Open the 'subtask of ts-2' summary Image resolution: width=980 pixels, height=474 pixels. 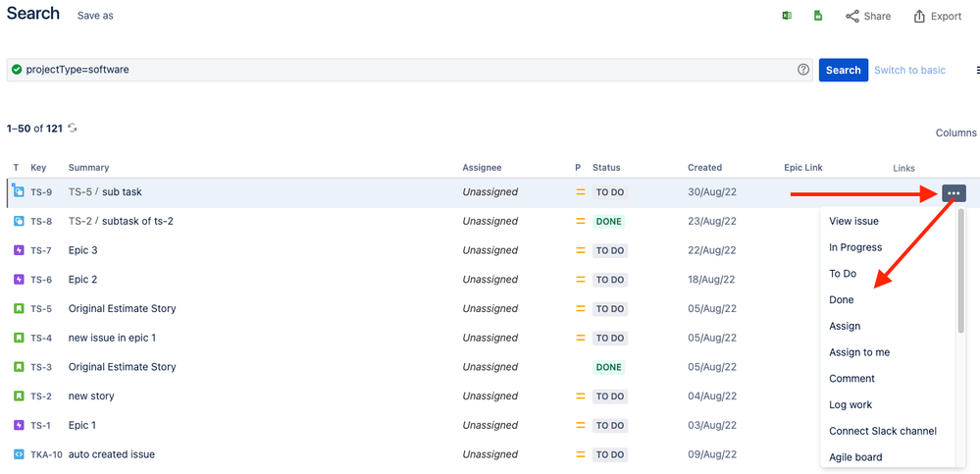[137, 221]
